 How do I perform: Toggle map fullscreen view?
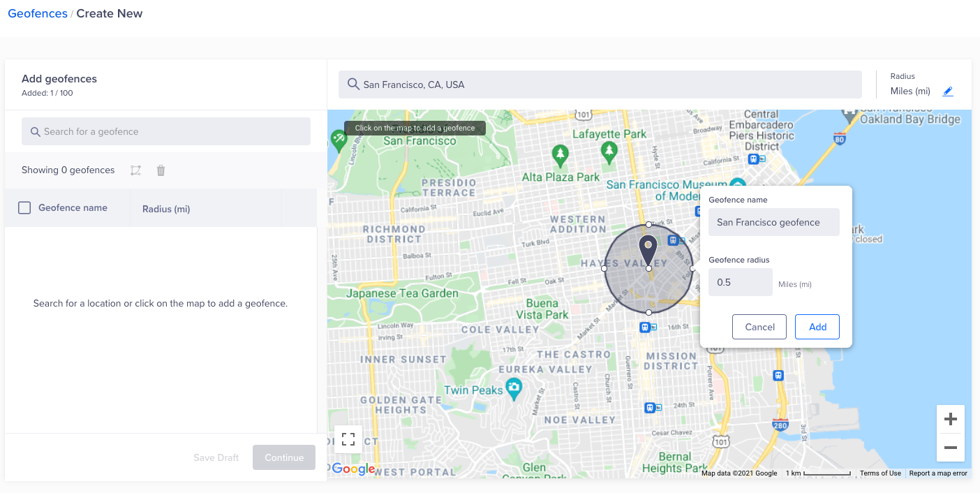(x=348, y=439)
